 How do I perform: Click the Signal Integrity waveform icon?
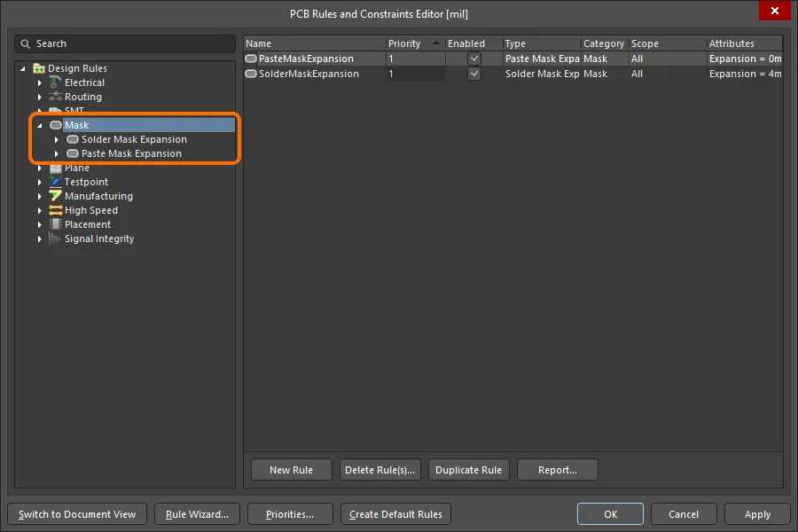coord(55,239)
